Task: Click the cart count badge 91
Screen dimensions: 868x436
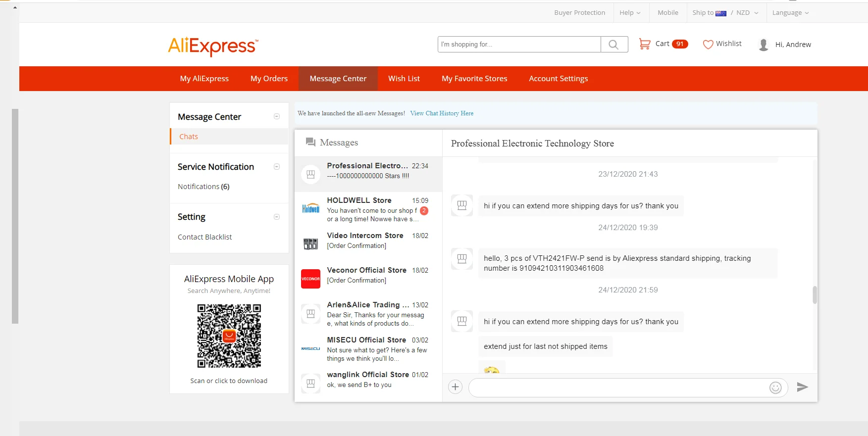Action: (680, 44)
